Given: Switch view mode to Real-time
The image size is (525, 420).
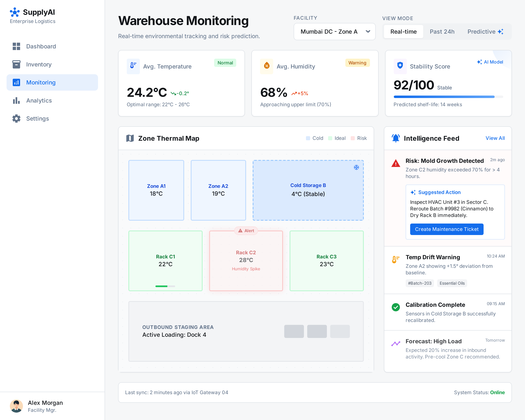Looking at the screenshot, I should (x=403, y=32).
